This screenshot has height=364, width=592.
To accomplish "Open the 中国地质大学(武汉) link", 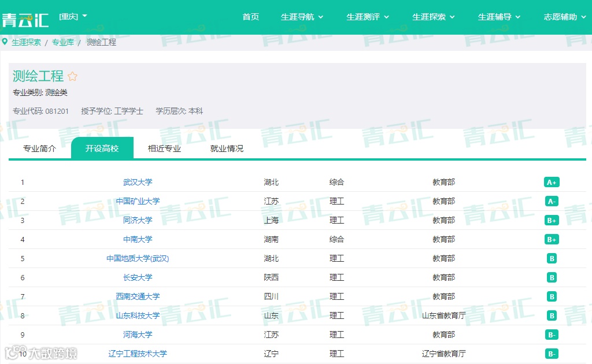I will pos(138,258).
